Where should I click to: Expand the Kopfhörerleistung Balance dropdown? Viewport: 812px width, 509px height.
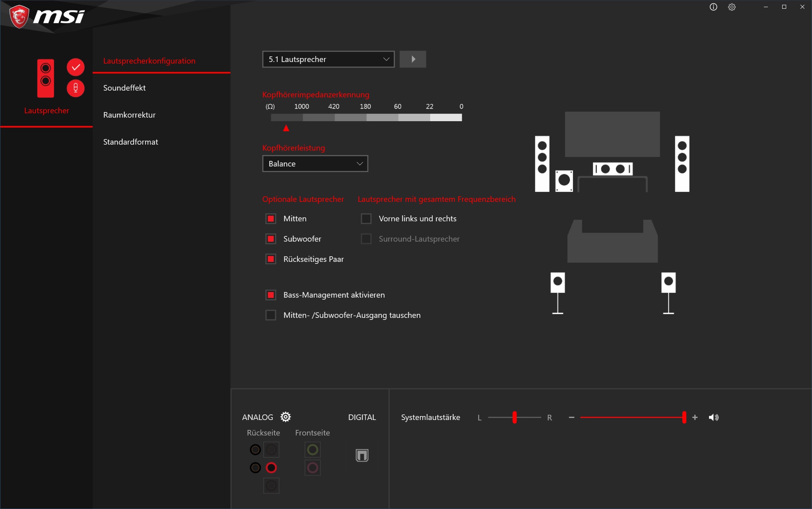315,164
